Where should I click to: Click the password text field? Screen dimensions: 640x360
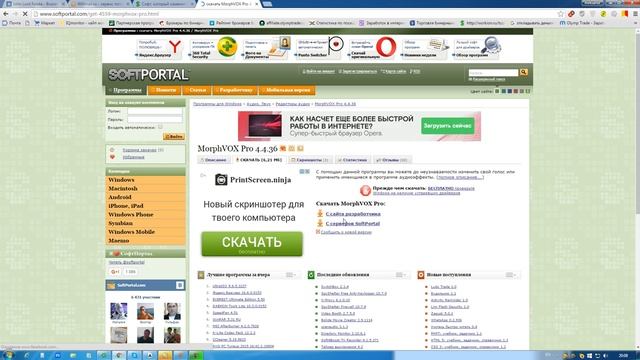pos(155,119)
